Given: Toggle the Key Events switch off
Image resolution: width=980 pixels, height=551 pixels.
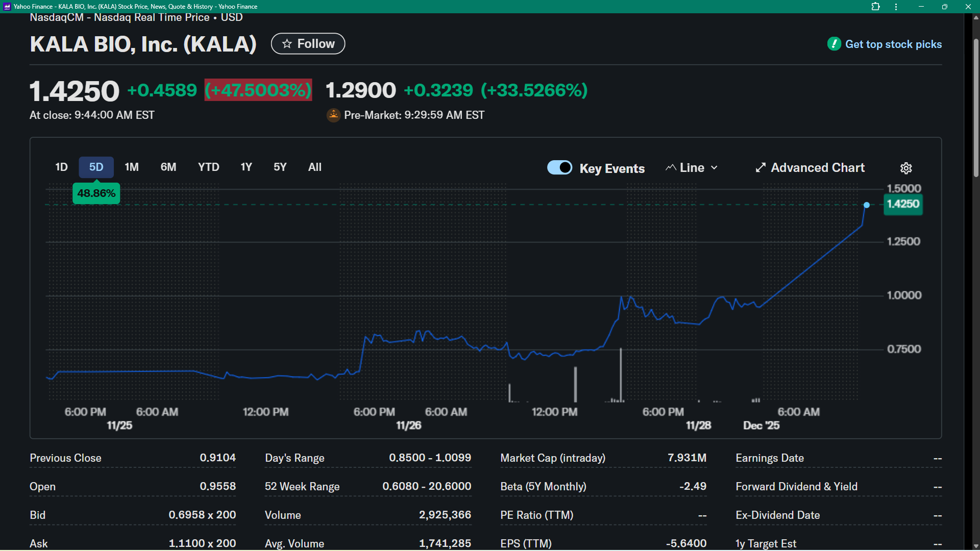Looking at the screenshot, I should pyautogui.click(x=559, y=167).
